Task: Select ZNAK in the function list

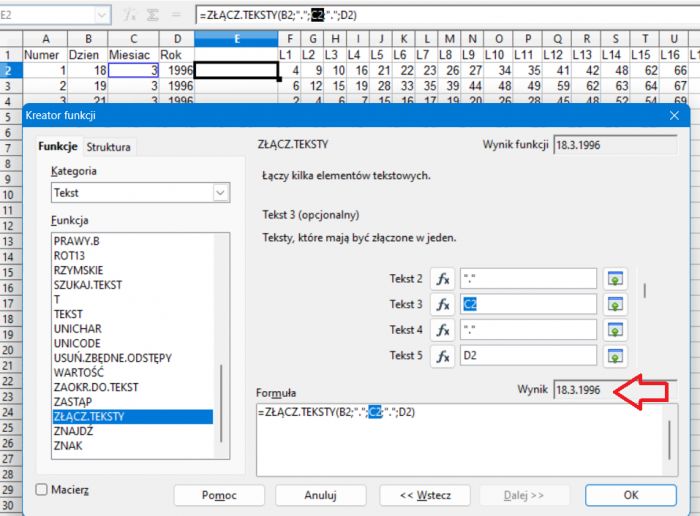Action: [x=133, y=445]
